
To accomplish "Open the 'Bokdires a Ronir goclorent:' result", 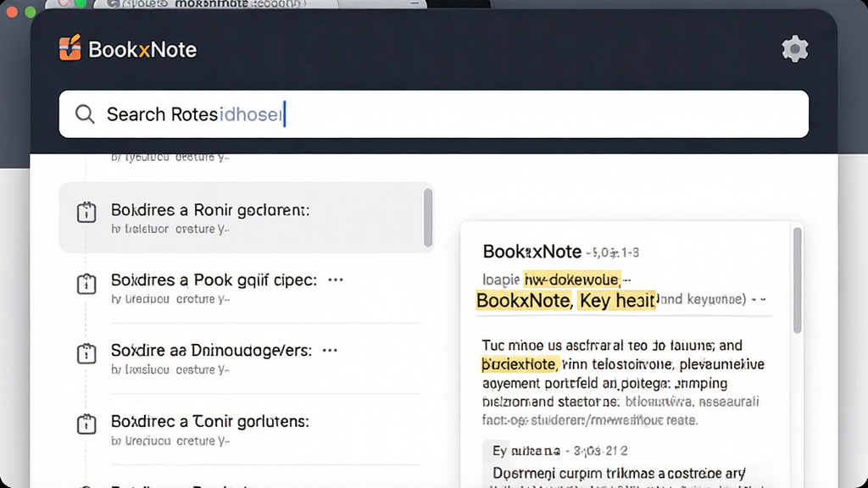I will 247,218.
